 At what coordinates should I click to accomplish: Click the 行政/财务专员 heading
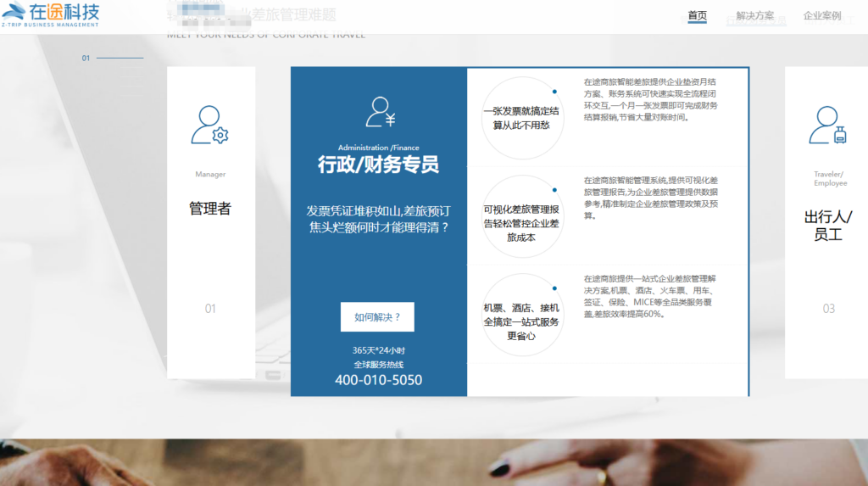[x=378, y=165]
